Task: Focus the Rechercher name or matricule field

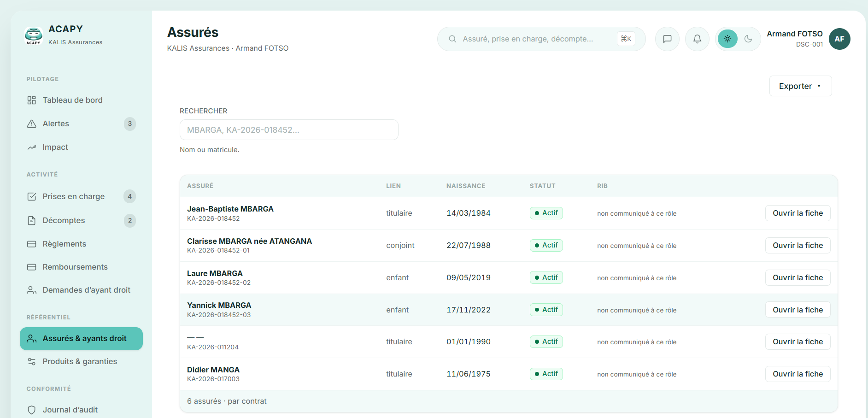Action: [289, 130]
